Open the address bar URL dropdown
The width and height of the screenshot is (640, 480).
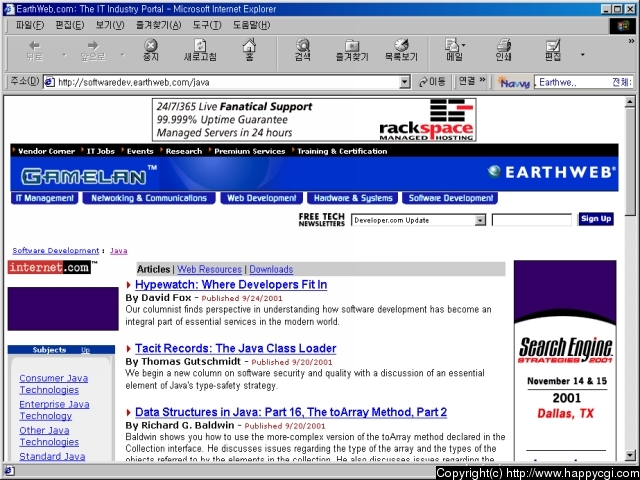pyautogui.click(x=404, y=82)
